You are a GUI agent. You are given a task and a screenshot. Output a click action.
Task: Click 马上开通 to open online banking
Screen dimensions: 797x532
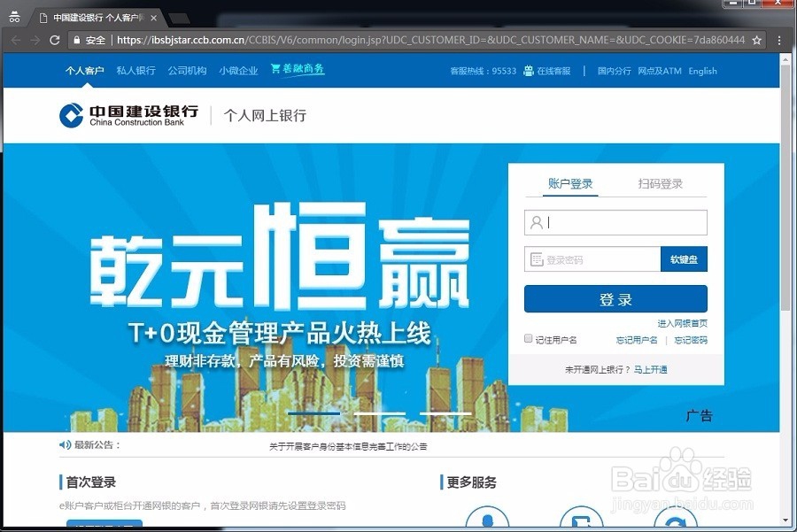point(650,369)
